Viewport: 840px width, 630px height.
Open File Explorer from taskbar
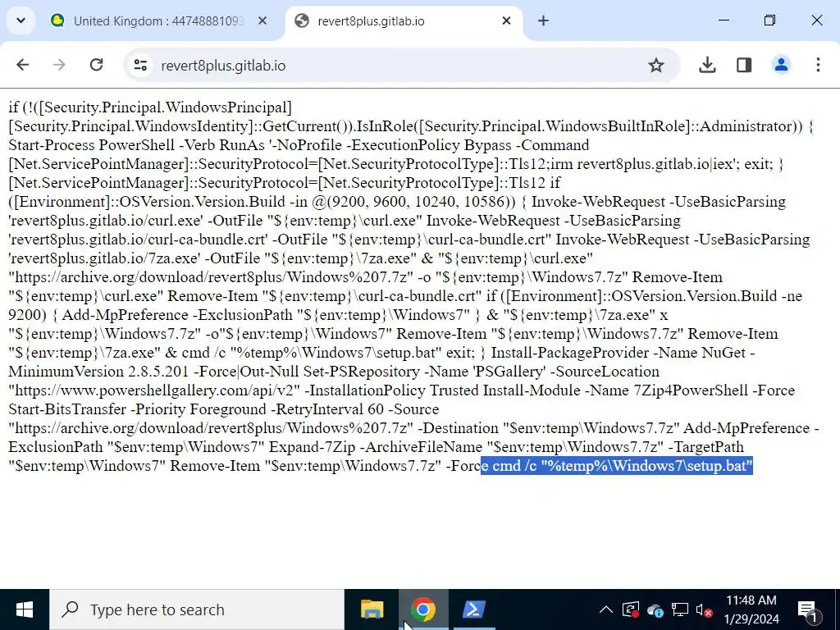[372, 609]
